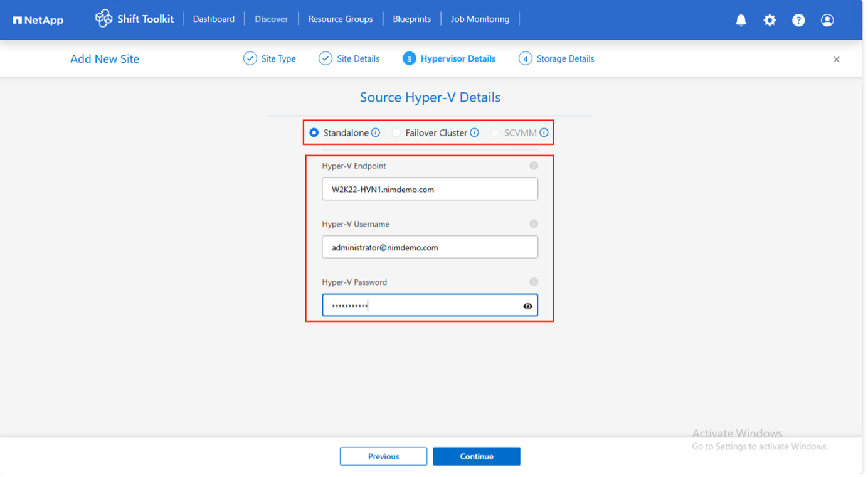
Task: Open the Dashboard menu item
Action: pyautogui.click(x=213, y=19)
